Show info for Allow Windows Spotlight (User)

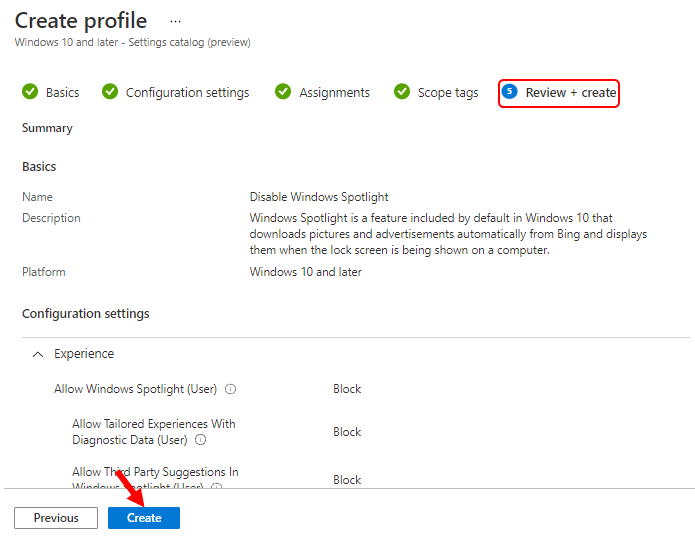pyautogui.click(x=230, y=389)
